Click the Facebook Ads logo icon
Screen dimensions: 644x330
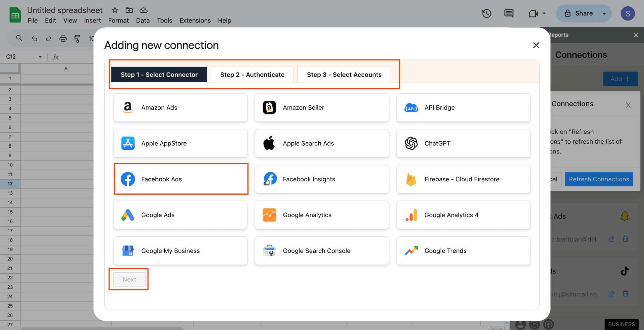coord(128,179)
